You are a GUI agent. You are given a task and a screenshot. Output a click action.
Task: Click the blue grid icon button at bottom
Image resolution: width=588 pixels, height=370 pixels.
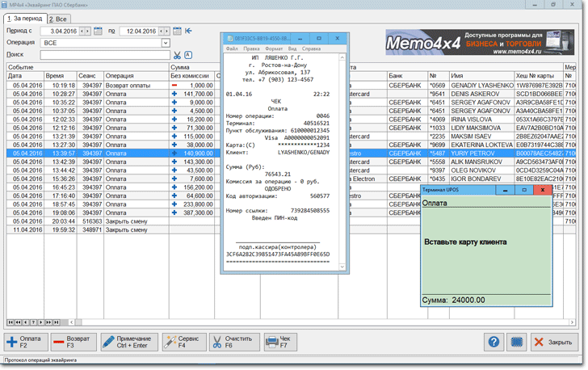coord(517,343)
